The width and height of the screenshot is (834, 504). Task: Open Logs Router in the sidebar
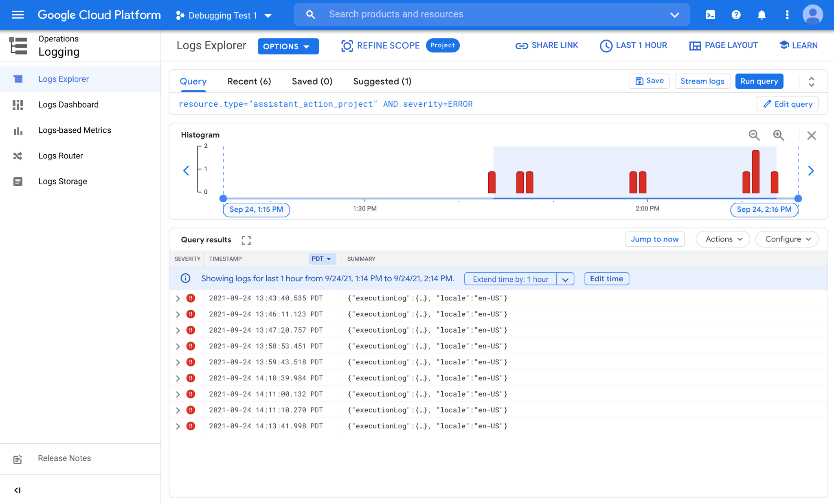pos(61,156)
